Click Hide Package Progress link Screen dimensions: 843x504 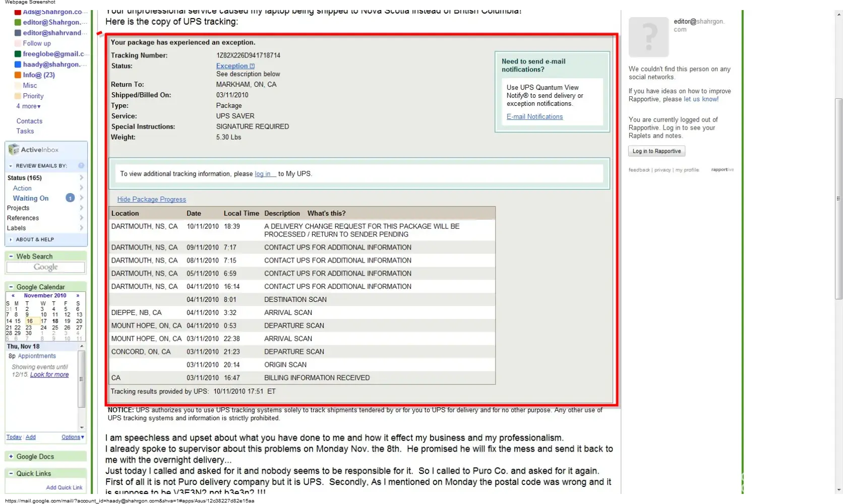click(x=151, y=200)
